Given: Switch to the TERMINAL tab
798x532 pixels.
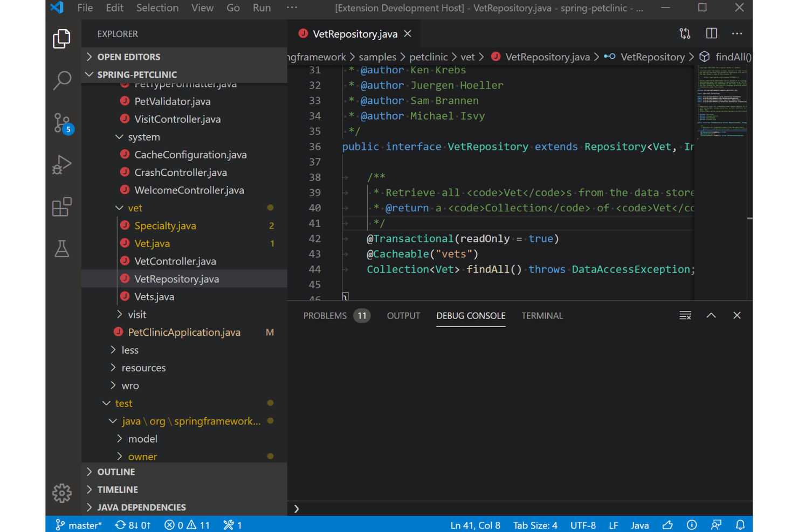Looking at the screenshot, I should click(542, 316).
